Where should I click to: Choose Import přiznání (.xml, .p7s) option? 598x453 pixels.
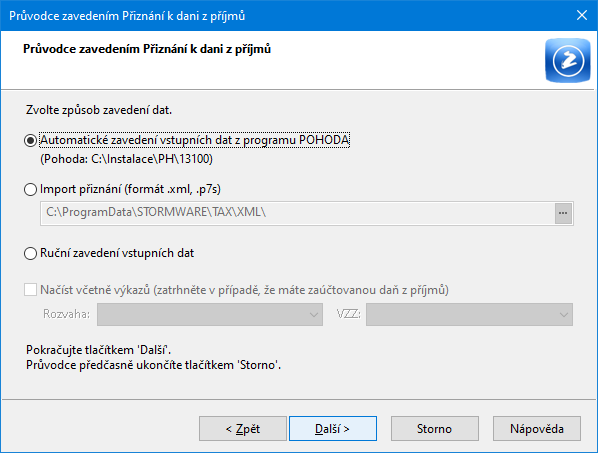(30, 190)
